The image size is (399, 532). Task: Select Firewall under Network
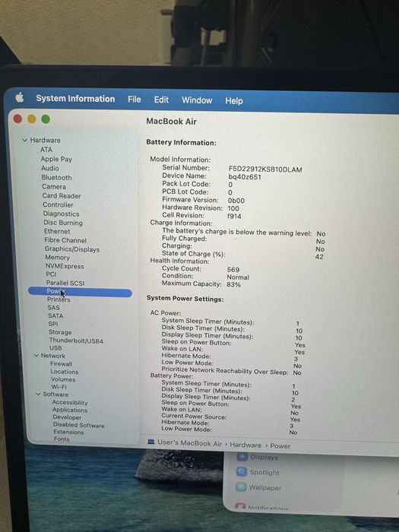point(61,364)
